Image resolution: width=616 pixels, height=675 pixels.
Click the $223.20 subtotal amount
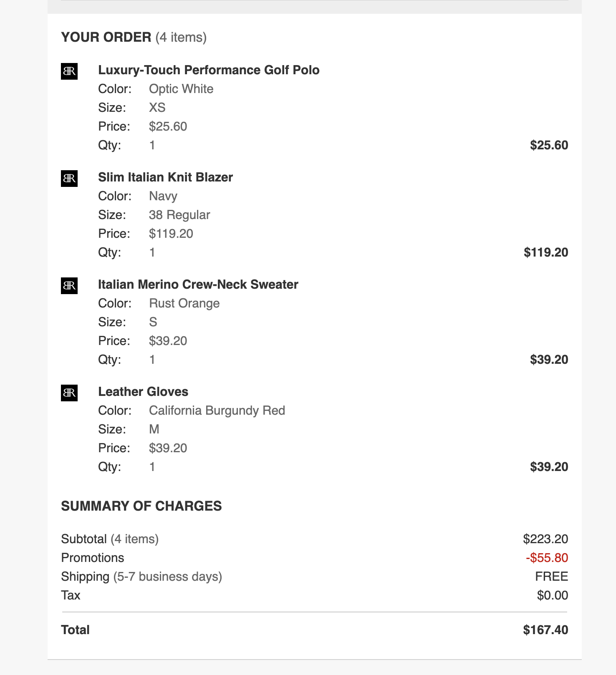[x=545, y=539]
